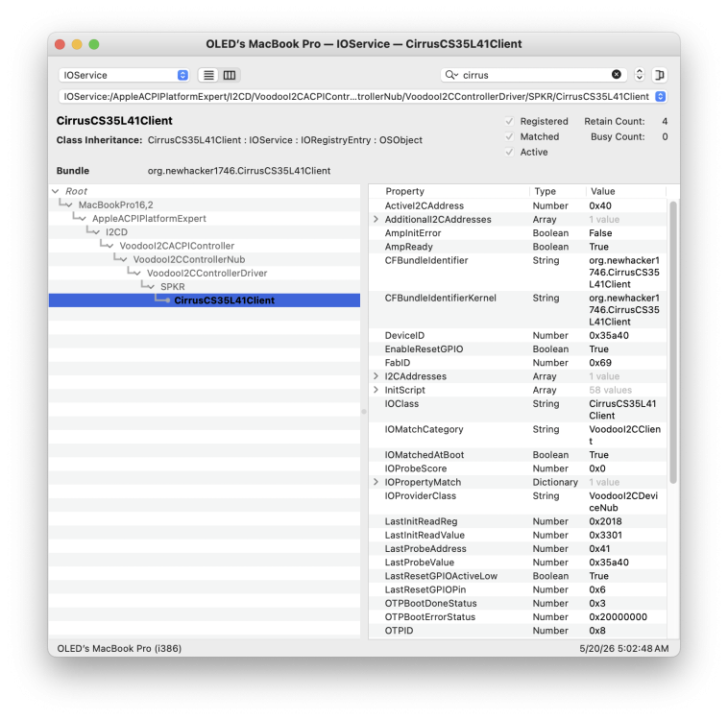Select the LastInitReadValue value 0x3301
Screen dimensions: 728x720
[x=605, y=535]
